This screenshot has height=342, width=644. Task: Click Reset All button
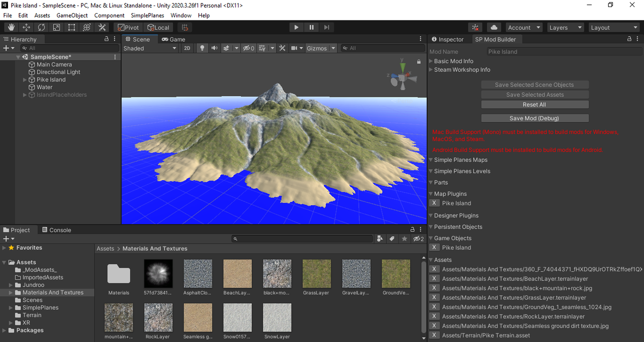click(534, 105)
